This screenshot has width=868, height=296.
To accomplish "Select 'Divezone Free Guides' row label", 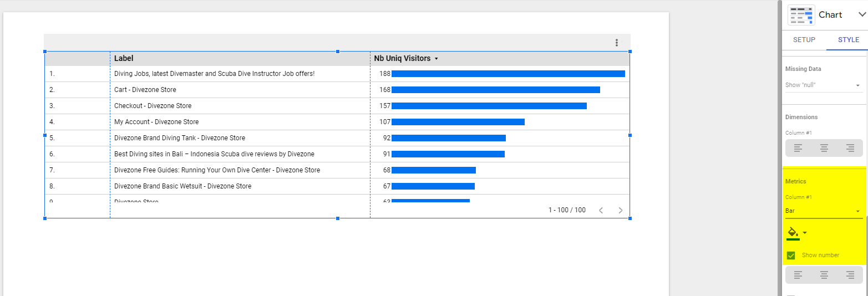I will (x=217, y=170).
